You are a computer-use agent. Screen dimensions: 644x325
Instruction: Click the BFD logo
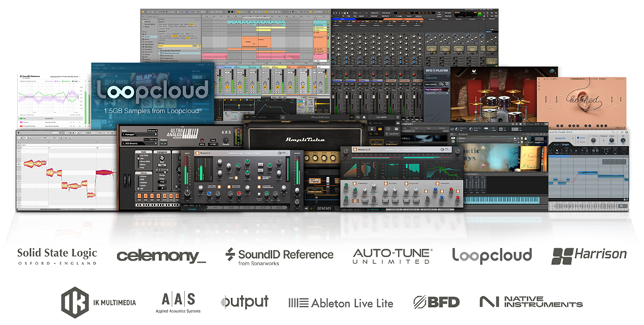coord(436,302)
